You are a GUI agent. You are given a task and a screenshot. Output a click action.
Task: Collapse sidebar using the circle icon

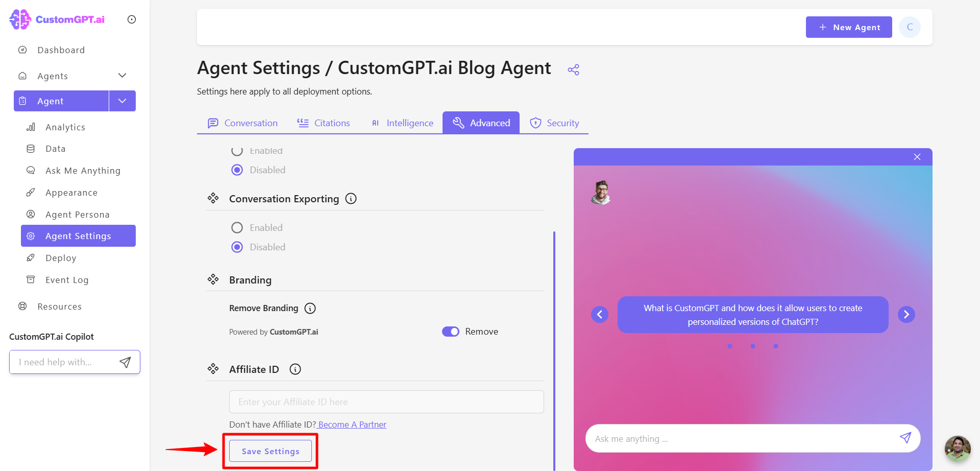pyautogui.click(x=132, y=19)
